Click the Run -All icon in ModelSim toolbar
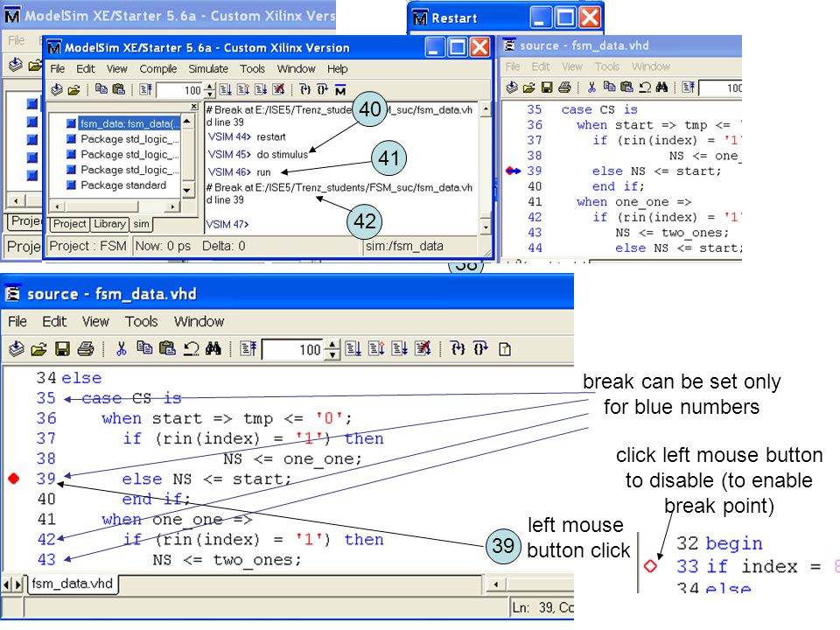Viewport: 840px width, 630px height. [261, 89]
